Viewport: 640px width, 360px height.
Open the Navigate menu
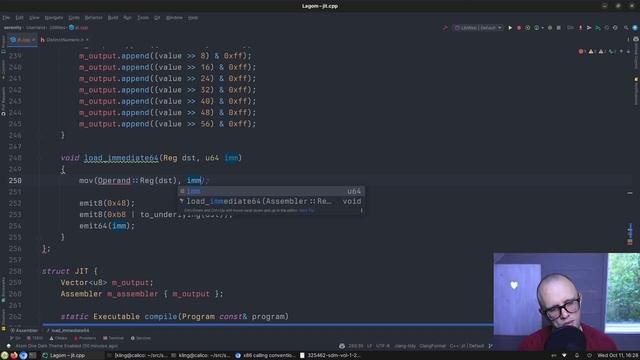pos(54,18)
